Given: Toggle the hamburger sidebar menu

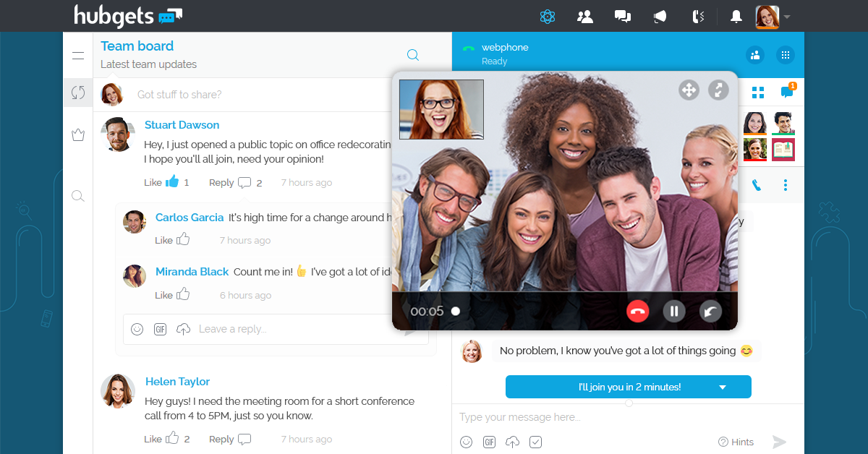Looking at the screenshot, I should 78,56.
